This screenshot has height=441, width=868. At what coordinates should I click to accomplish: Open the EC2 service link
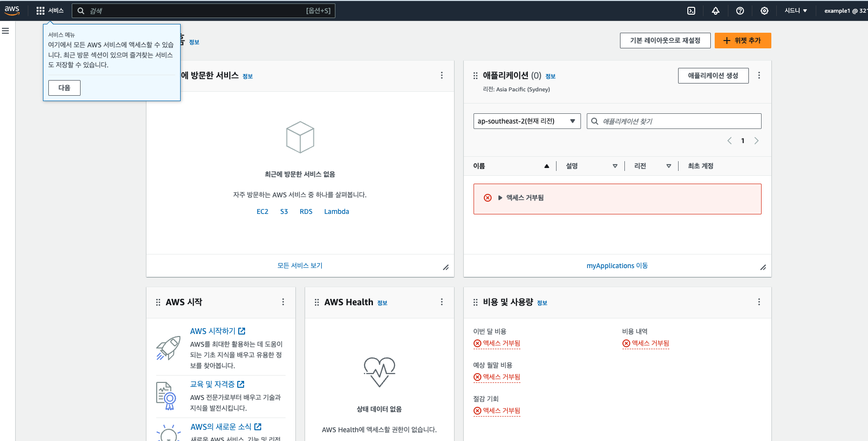[263, 211]
